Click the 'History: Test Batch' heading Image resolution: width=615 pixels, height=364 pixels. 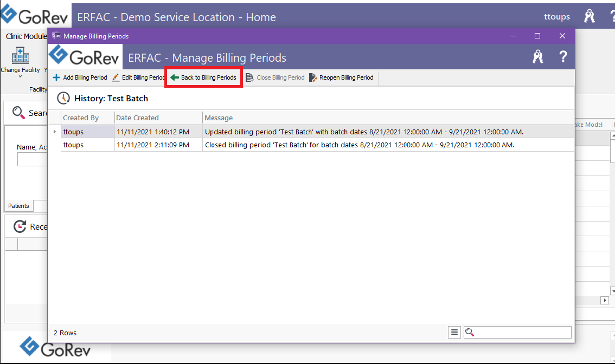111,99
